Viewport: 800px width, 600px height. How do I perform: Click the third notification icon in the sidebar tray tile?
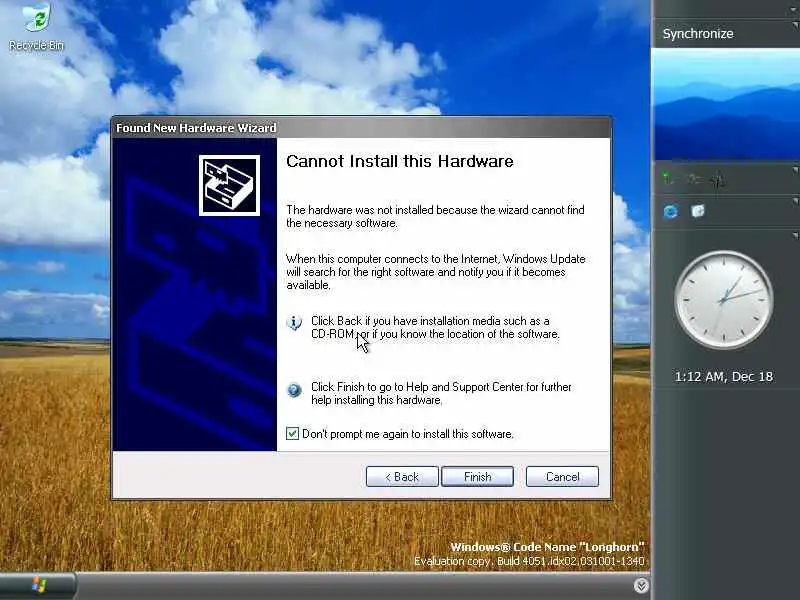point(718,179)
